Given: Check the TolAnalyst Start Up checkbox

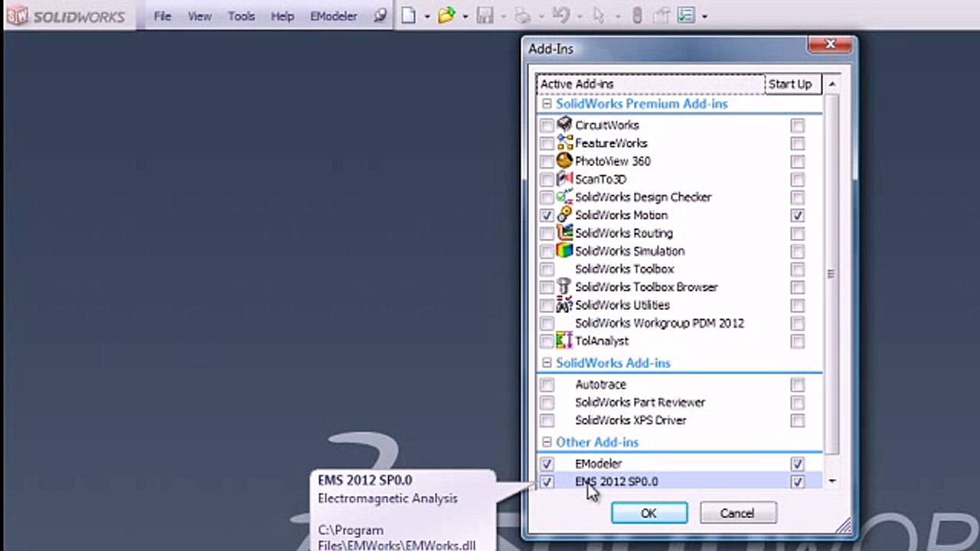Looking at the screenshot, I should (x=798, y=341).
